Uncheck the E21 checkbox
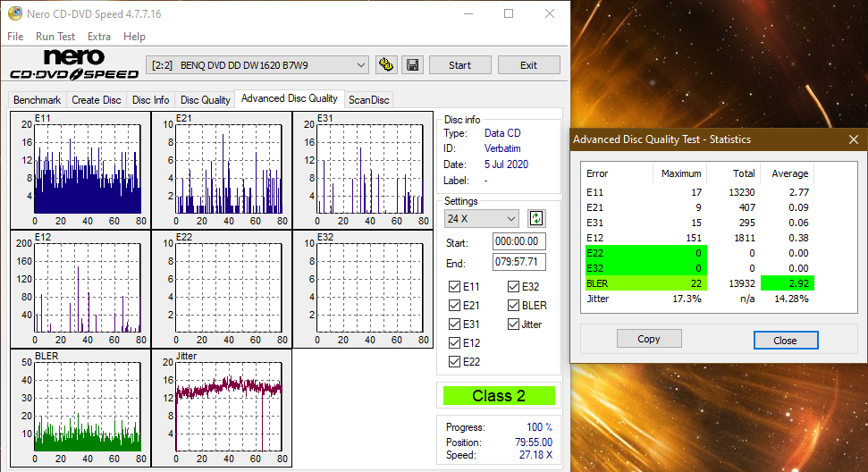This screenshot has width=868, height=472. click(x=454, y=306)
